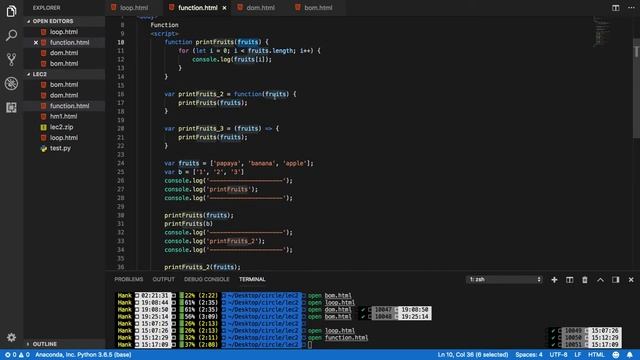Screen dimensions: 640x360
Task: Change end of line sequence LF
Action: click(x=578, y=355)
